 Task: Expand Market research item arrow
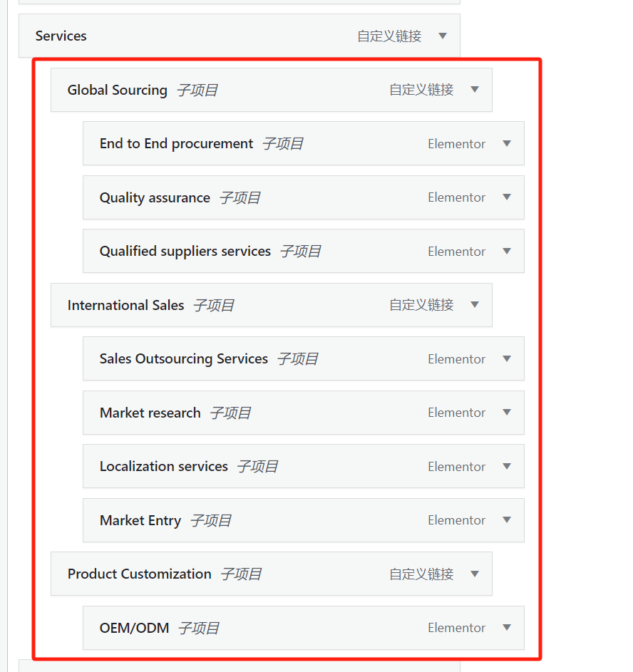(507, 413)
